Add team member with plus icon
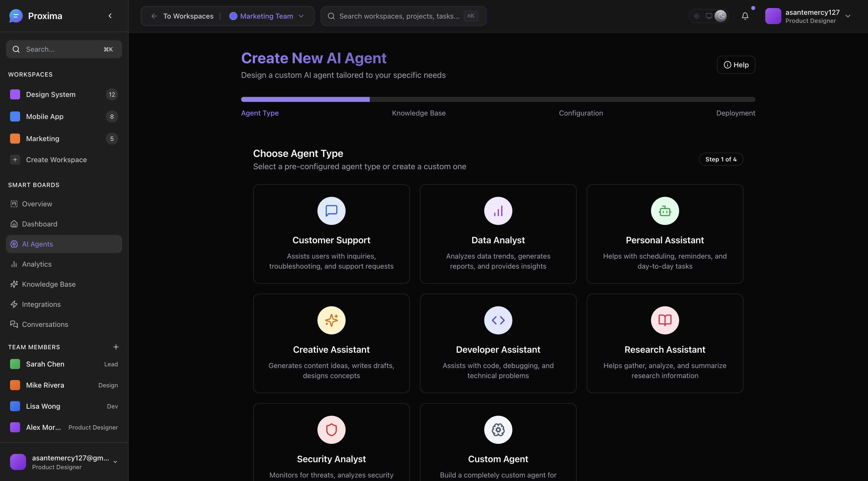868x481 pixels. pyautogui.click(x=116, y=347)
